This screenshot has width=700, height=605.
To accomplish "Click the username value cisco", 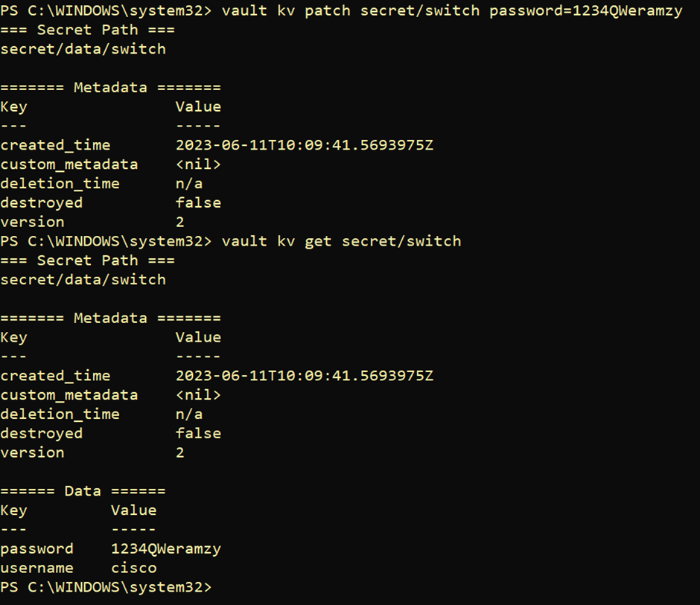I will [x=134, y=568].
